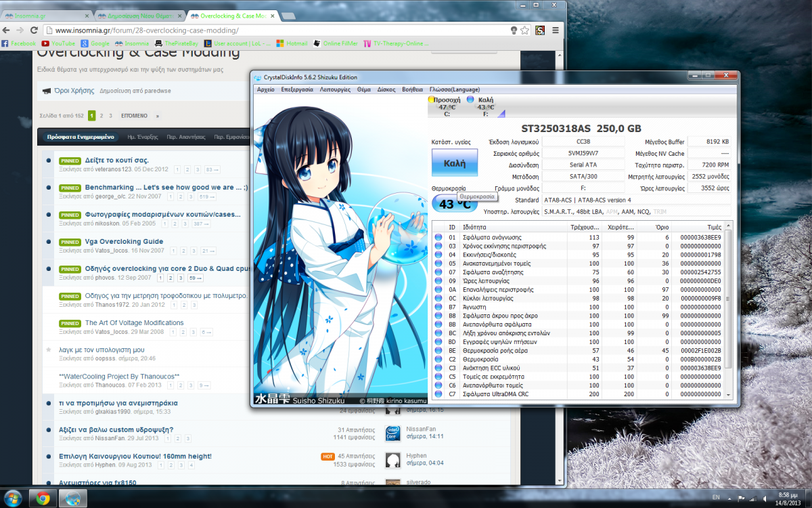Click the 43 °C temperature indicator

point(454,203)
